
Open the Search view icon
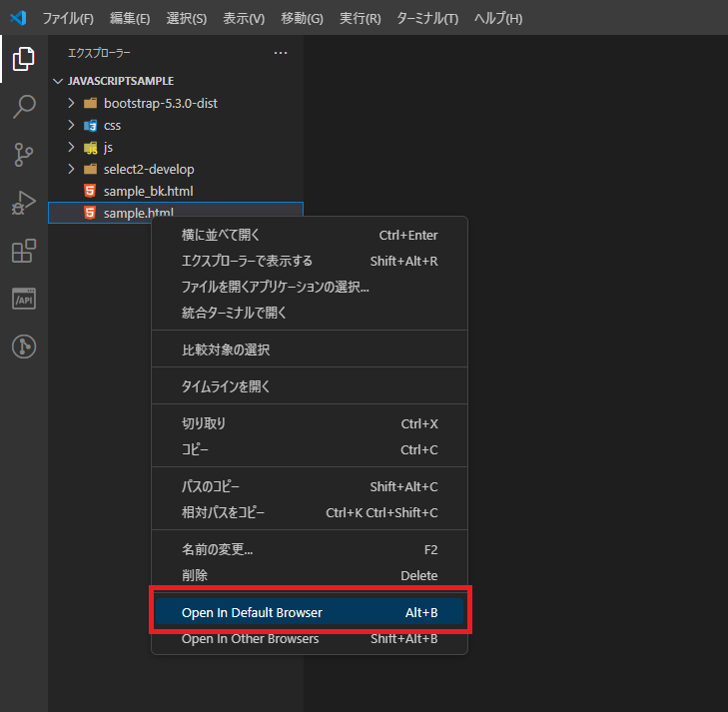coord(23,106)
